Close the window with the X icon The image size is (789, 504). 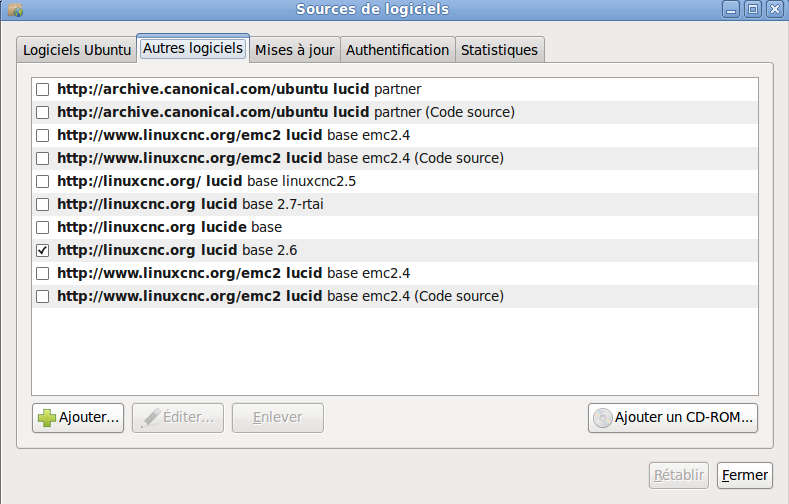pyautogui.click(x=775, y=9)
